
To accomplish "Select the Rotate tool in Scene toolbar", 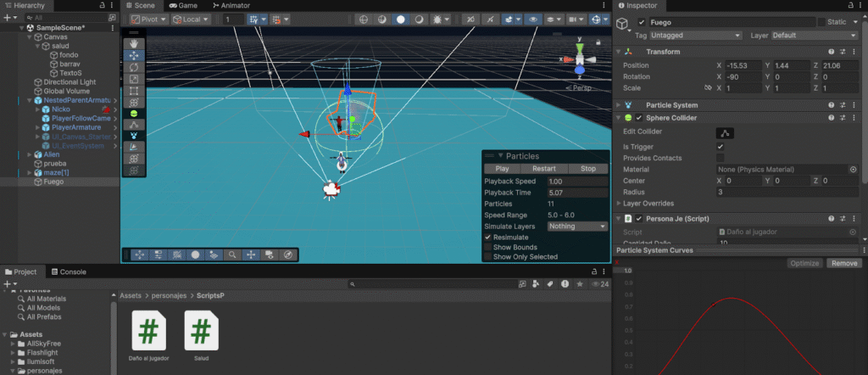I will pos(134,67).
